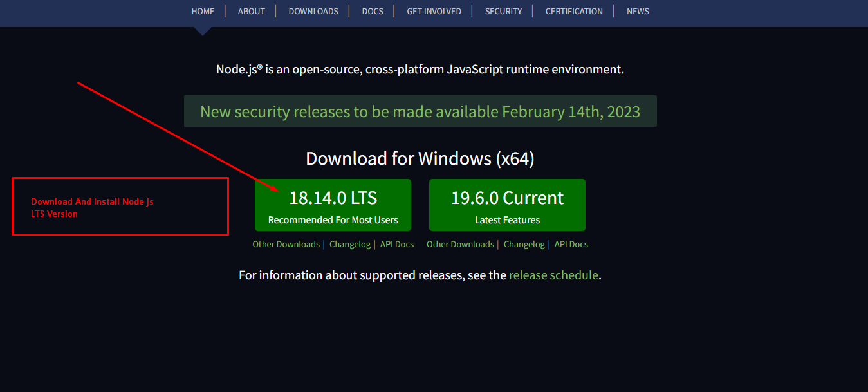Open the HOME menu item
Image resolution: width=868 pixels, height=392 pixels.
pyautogui.click(x=203, y=11)
